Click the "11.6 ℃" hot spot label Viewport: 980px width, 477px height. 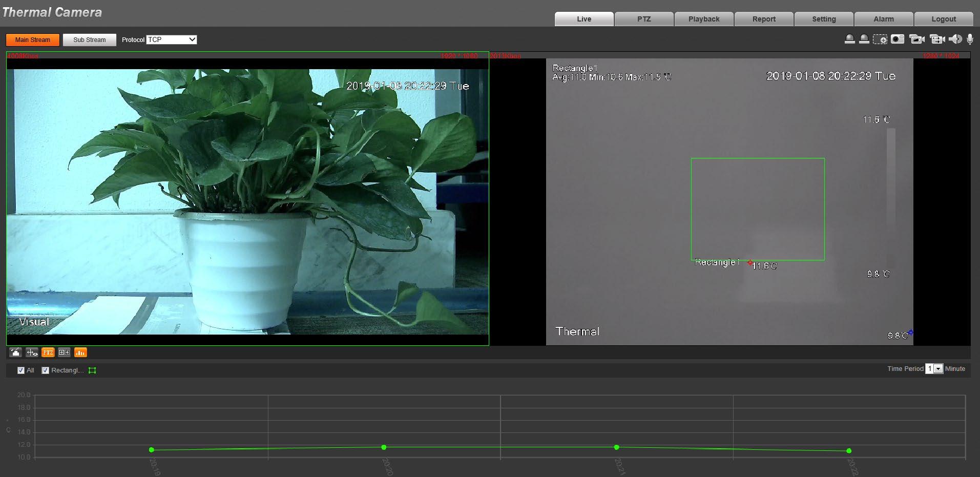click(764, 266)
